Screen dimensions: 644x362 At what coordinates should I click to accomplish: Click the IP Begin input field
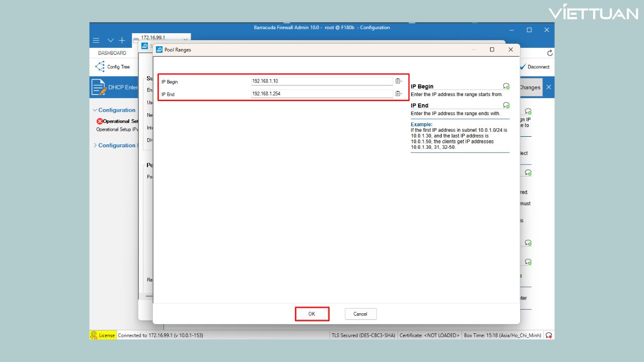click(x=321, y=81)
